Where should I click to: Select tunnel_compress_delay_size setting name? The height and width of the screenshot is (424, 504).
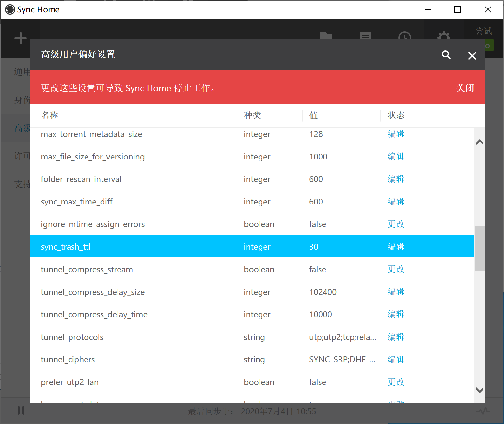(93, 292)
